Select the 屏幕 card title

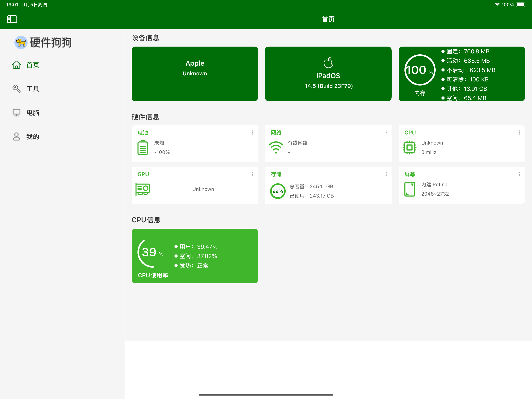(x=410, y=174)
